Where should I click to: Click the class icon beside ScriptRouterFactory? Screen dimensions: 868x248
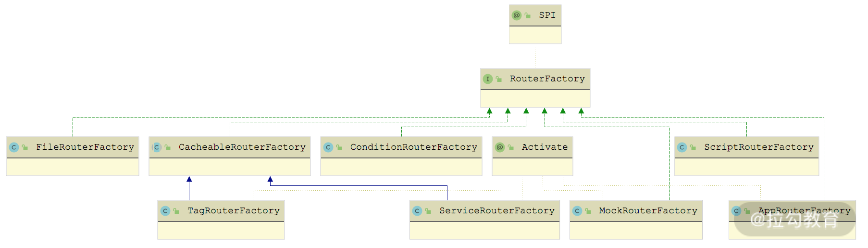682,147
